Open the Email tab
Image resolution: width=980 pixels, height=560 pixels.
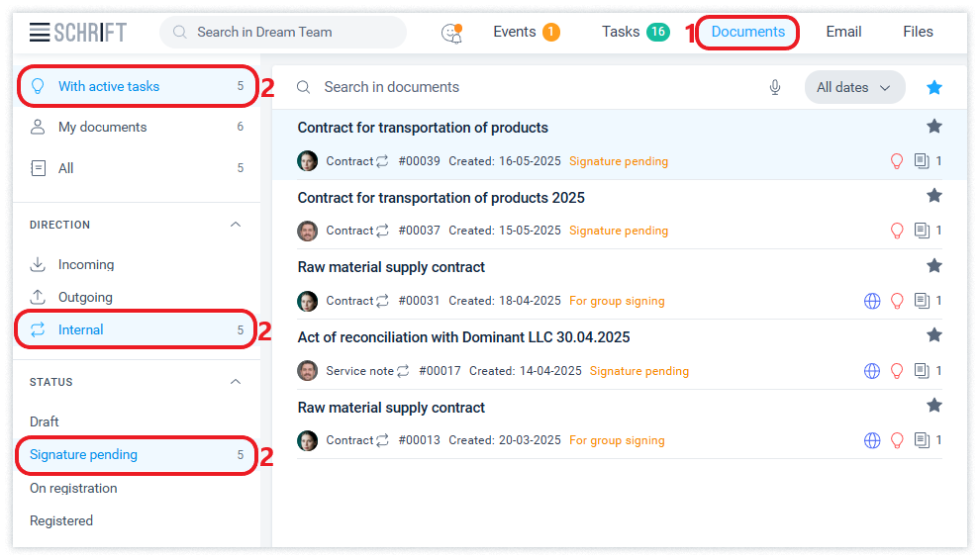[843, 32]
